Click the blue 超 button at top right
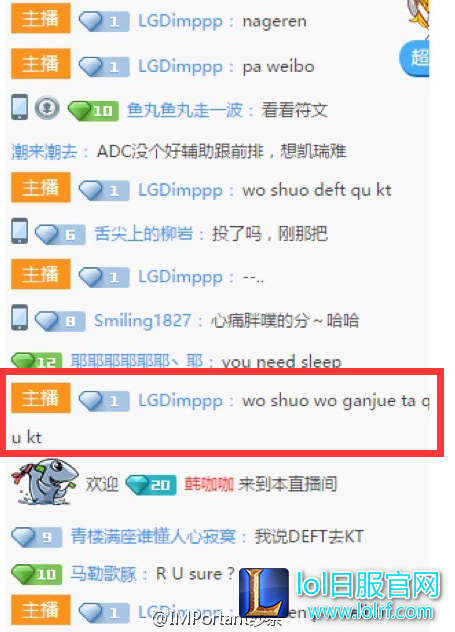The width and height of the screenshot is (455, 632). [414, 58]
